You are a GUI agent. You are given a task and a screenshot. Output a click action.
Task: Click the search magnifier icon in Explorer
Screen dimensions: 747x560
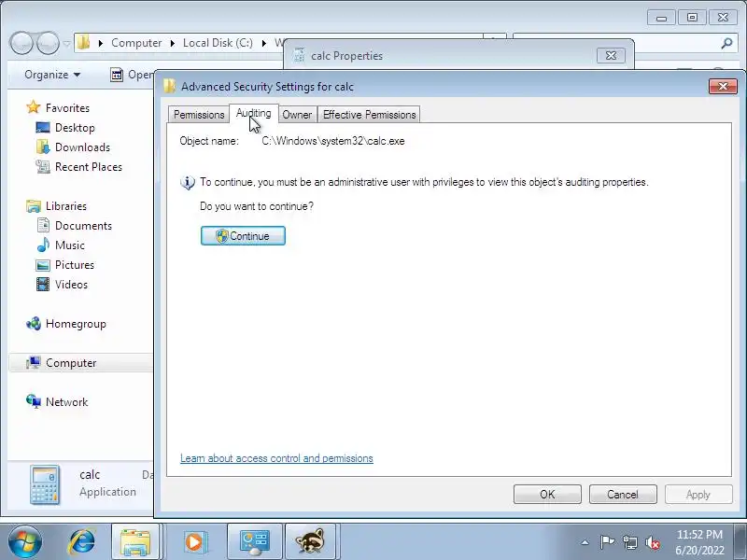(726, 43)
